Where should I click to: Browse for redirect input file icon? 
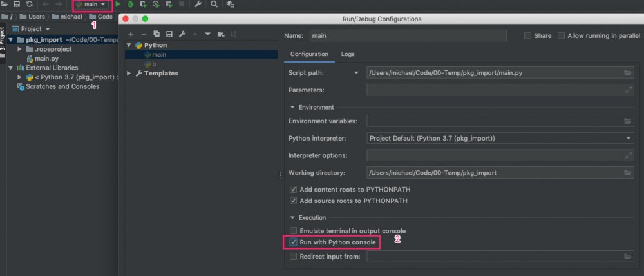[x=627, y=257]
